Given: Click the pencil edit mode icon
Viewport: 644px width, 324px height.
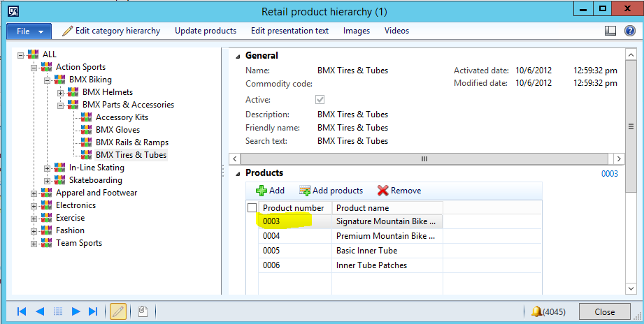Looking at the screenshot, I should (x=117, y=311).
